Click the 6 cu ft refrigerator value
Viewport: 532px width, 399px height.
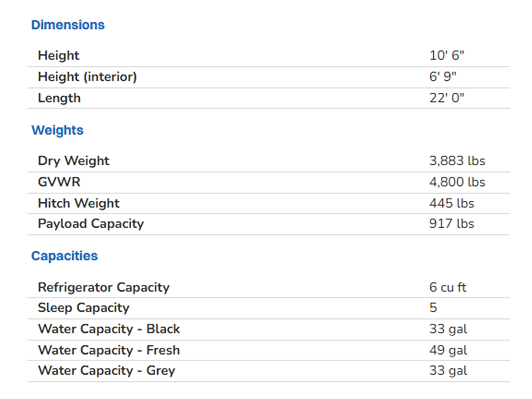pyautogui.click(x=448, y=287)
